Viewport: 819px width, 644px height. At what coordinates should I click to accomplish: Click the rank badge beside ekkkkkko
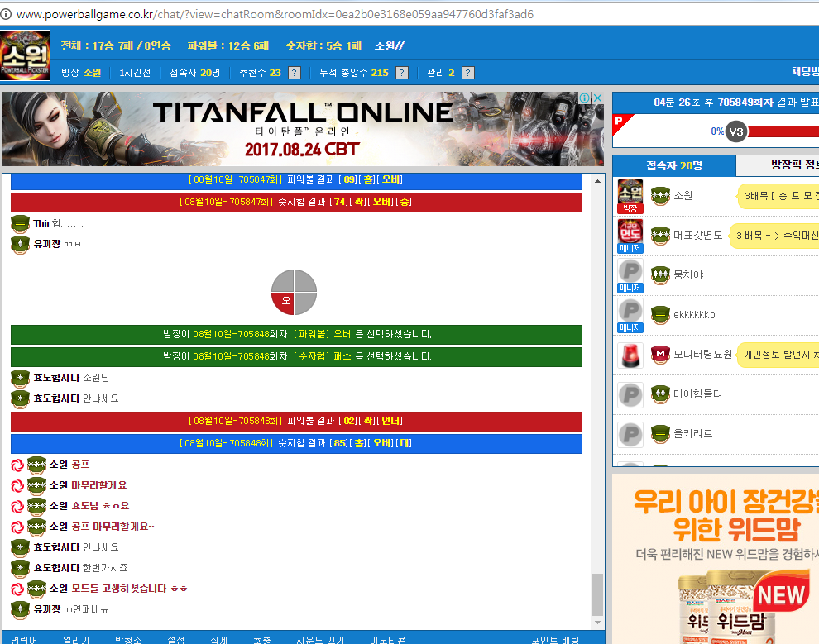(x=660, y=315)
